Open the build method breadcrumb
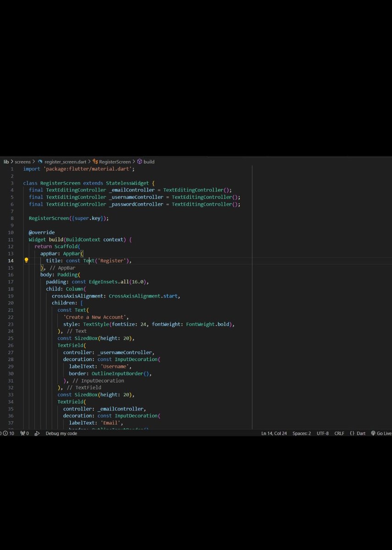This screenshot has width=392, height=550. 146,161
